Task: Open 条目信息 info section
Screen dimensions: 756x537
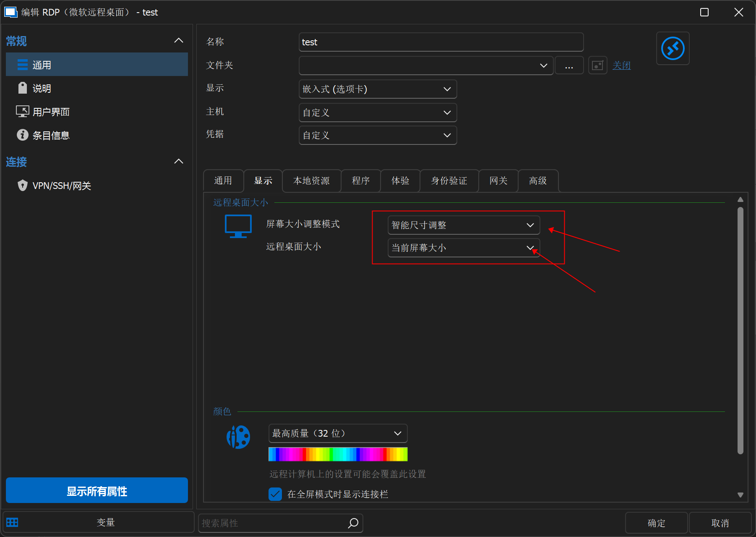Action: (51, 135)
